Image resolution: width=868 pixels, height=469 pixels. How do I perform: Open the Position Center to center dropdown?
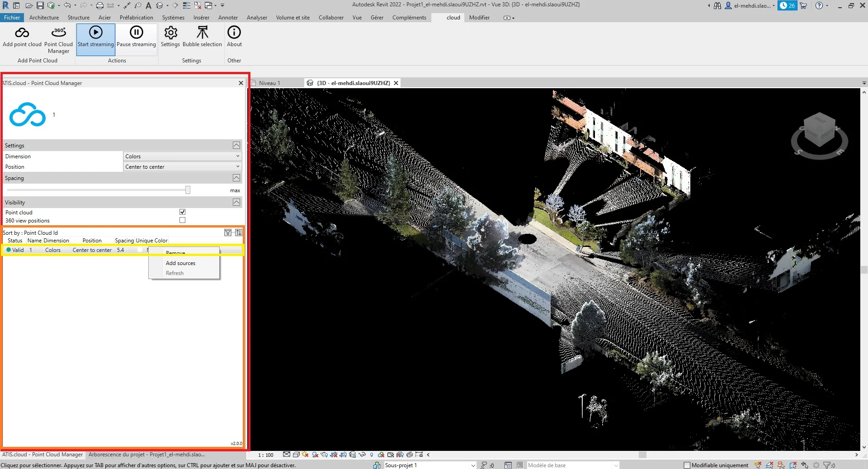pyautogui.click(x=182, y=166)
